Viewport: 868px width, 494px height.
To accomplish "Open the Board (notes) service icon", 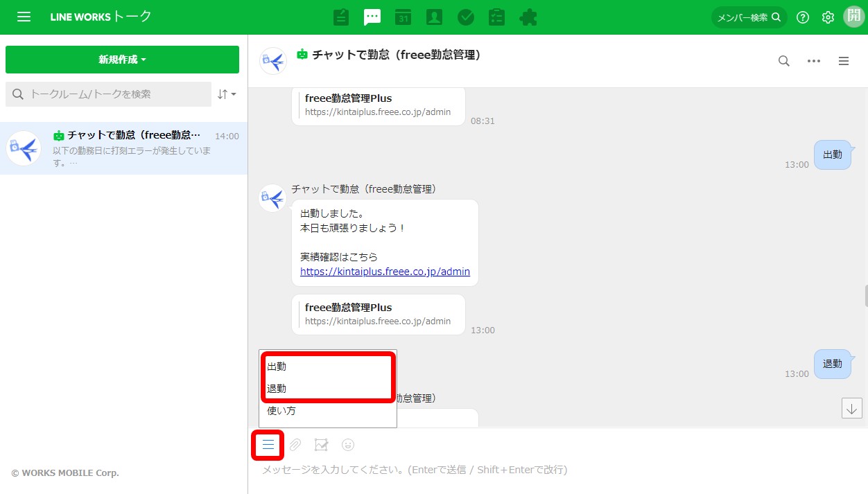I will pyautogui.click(x=341, y=17).
